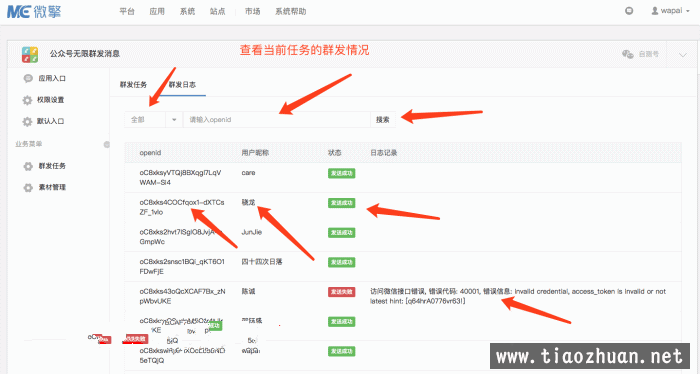Open the 应用 menu
This screenshot has height=374, width=700.
(x=157, y=12)
